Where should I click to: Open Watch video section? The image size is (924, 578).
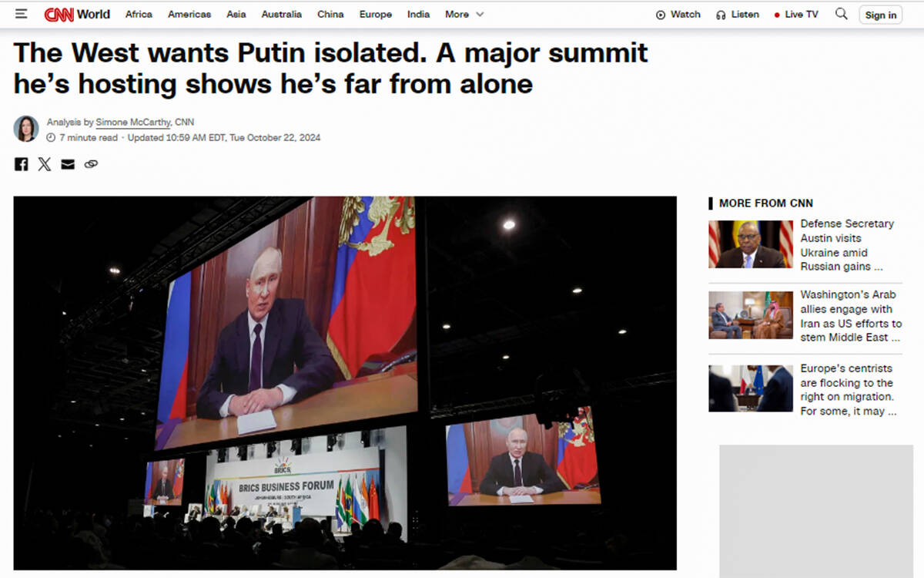678,15
